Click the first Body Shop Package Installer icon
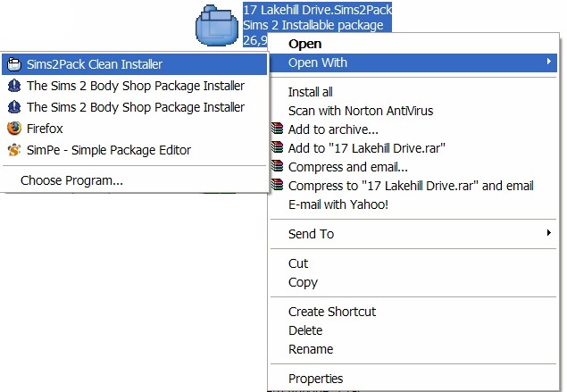The width and height of the screenshot is (567, 392). click(14, 86)
